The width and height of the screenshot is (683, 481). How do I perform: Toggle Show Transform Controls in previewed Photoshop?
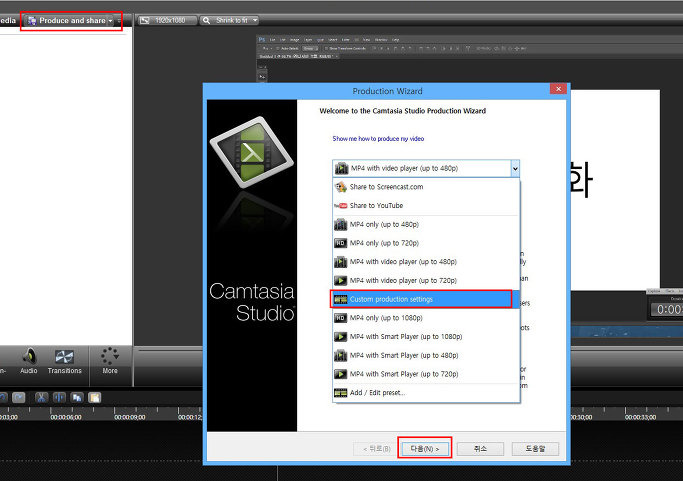click(x=327, y=48)
